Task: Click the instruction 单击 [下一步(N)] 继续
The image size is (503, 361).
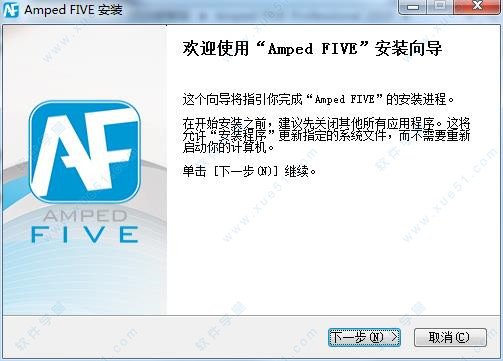Action: pyautogui.click(x=249, y=171)
